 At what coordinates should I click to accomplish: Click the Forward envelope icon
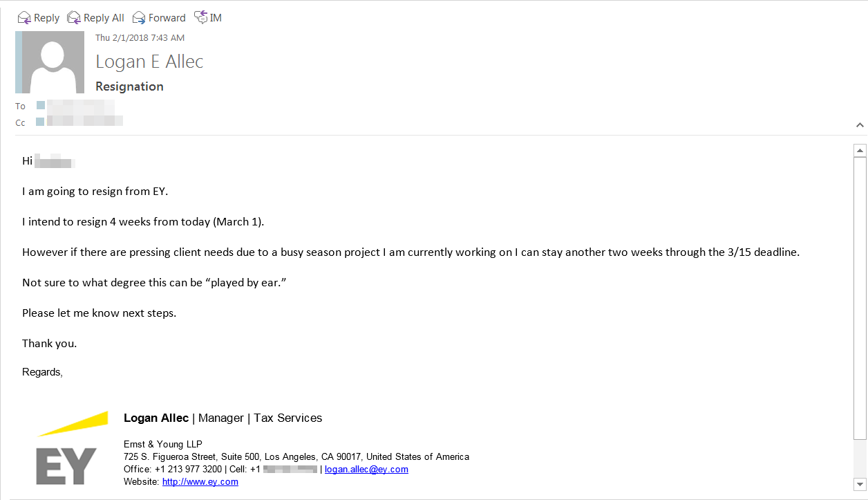pos(139,17)
